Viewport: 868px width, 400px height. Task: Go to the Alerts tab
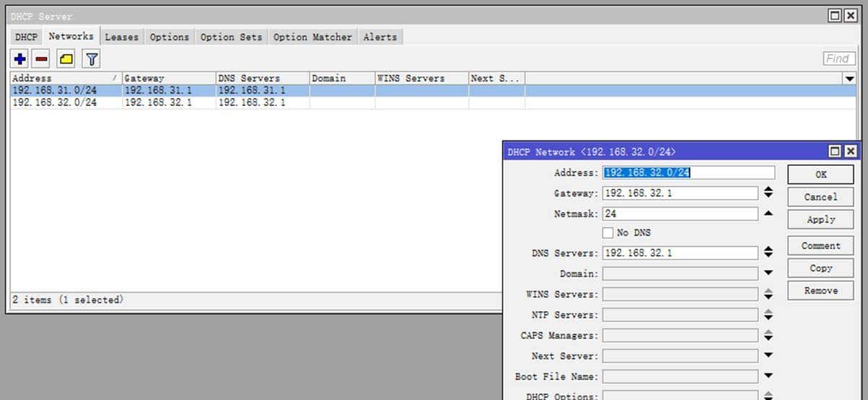[x=380, y=37]
